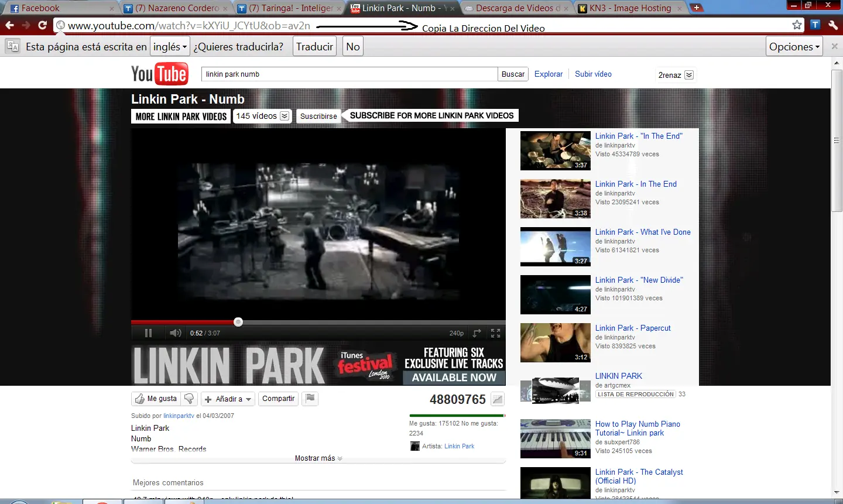Reload the page with the refresh icon

pos(42,25)
